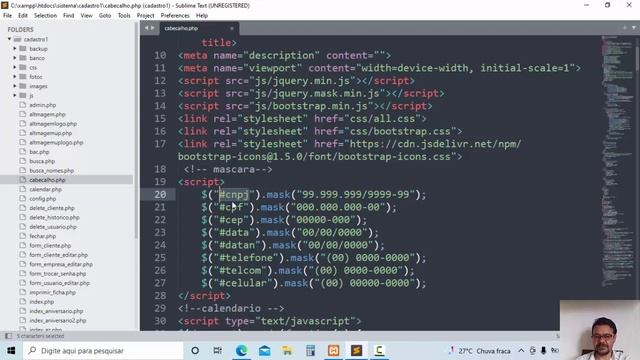
Task: Open altimagem.php file
Action: (47, 114)
